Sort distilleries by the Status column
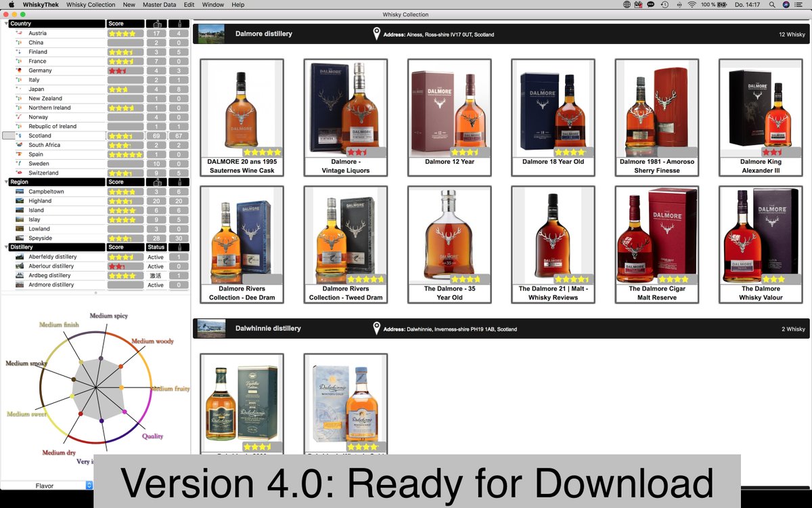Viewport: 812px width, 508px height. [156, 247]
